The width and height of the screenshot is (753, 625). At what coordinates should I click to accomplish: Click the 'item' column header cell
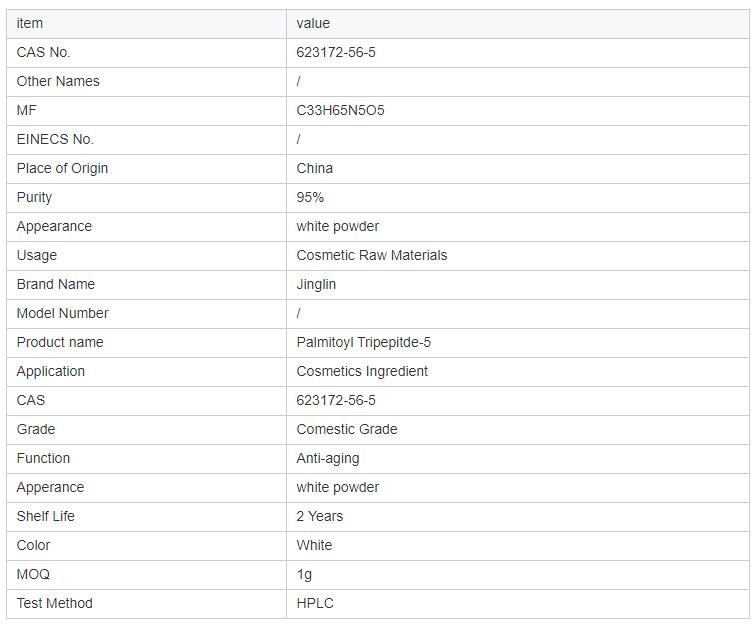(x=30, y=23)
